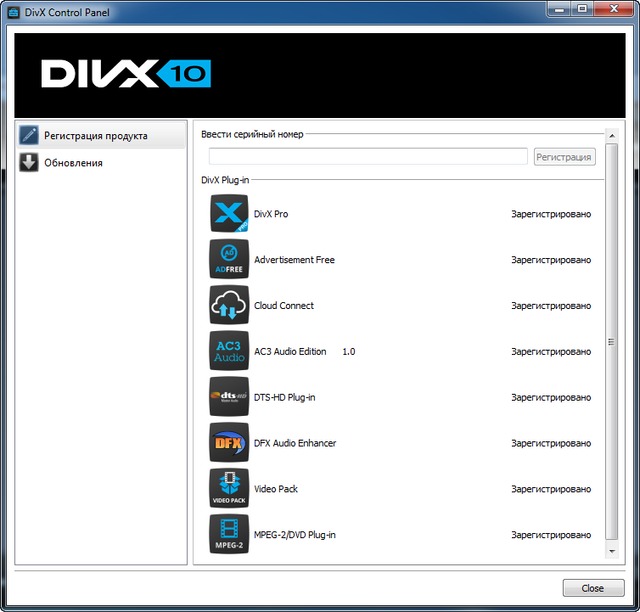Click the 1.0 version number
Image resolution: width=640 pixels, height=612 pixels.
coord(349,352)
